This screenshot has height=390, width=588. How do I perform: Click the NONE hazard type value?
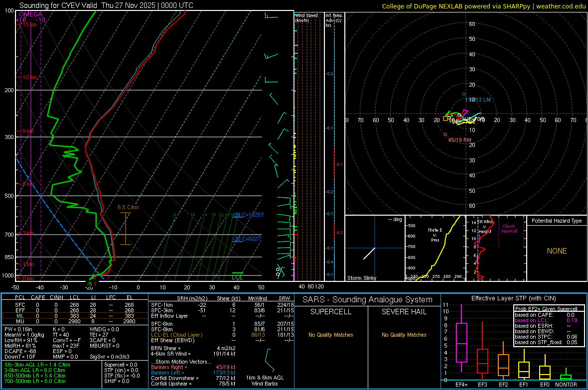pos(557,251)
